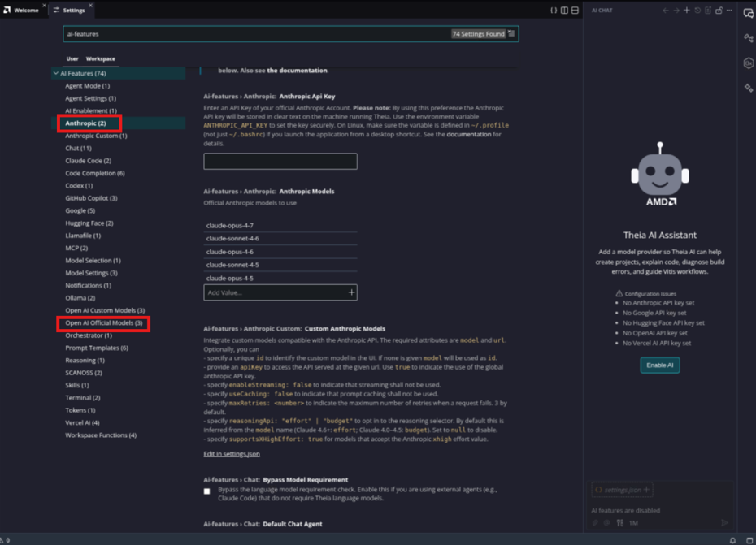Click the split editor columns icon
The width and height of the screenshot is (756, 545).
click(564, 10)
